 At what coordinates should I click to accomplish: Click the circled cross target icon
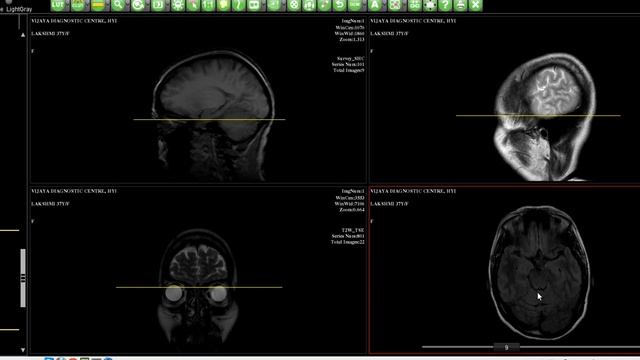294,5
